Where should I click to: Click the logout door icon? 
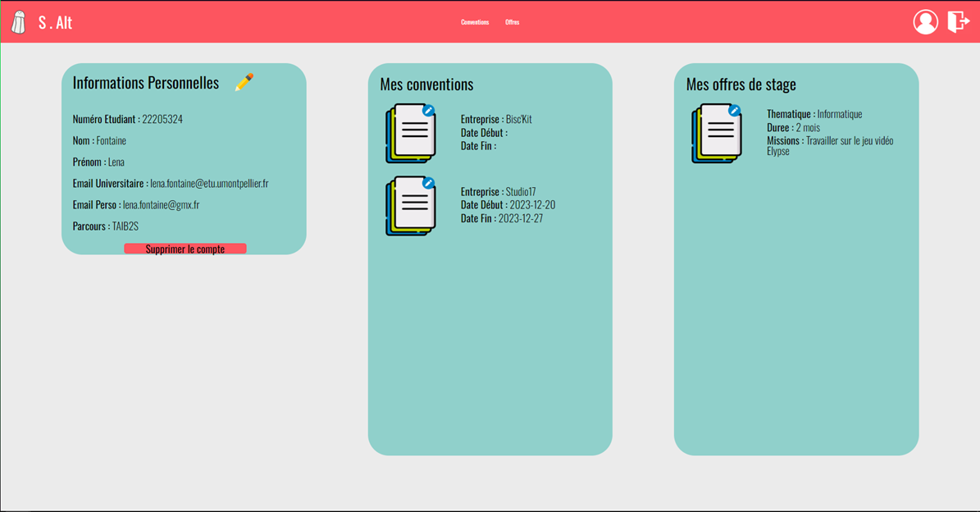click(x=958, y=21)
